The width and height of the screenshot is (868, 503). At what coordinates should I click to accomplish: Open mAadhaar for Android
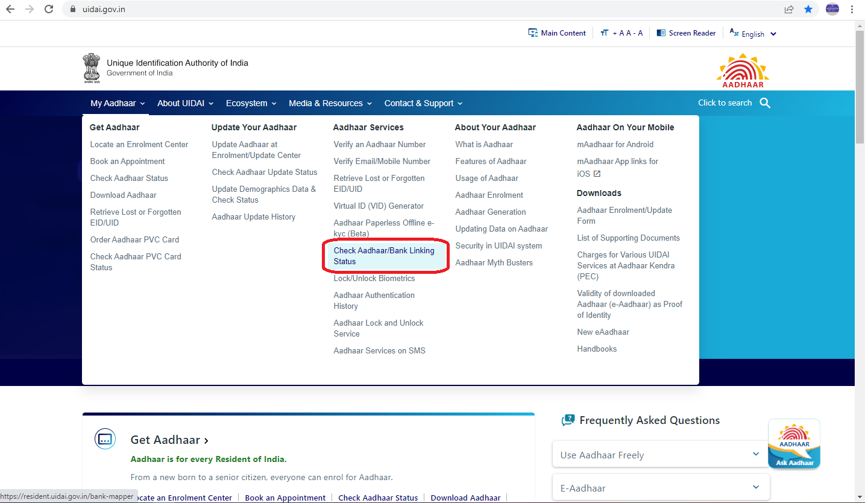coord(615,145)
